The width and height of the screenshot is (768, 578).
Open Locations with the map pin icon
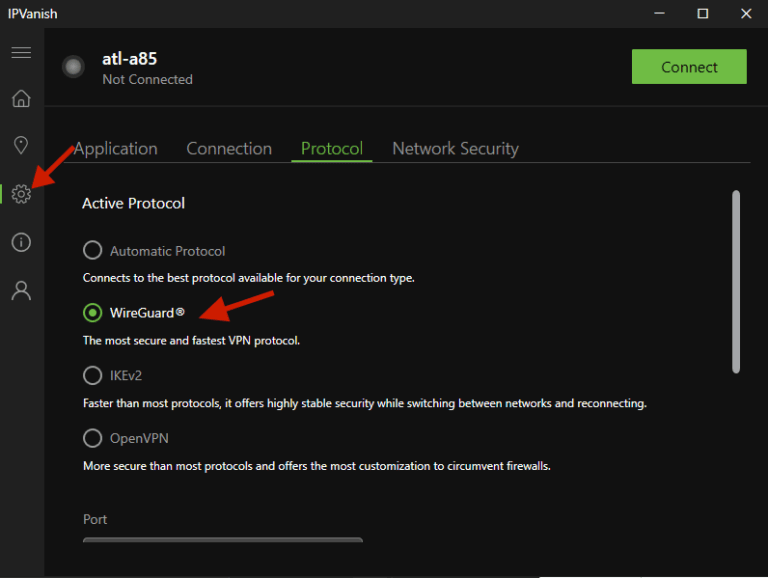(x=21, y=146)
